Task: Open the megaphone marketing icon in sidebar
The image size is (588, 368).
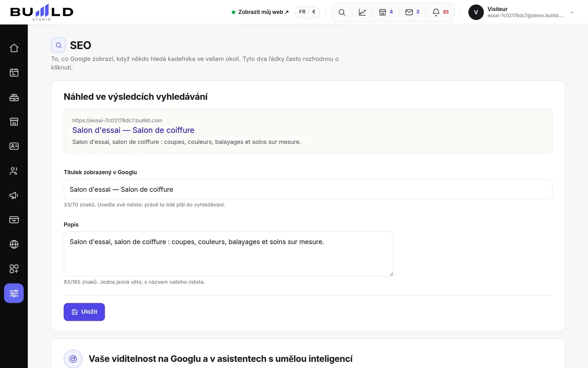Action: coord(14,195)
